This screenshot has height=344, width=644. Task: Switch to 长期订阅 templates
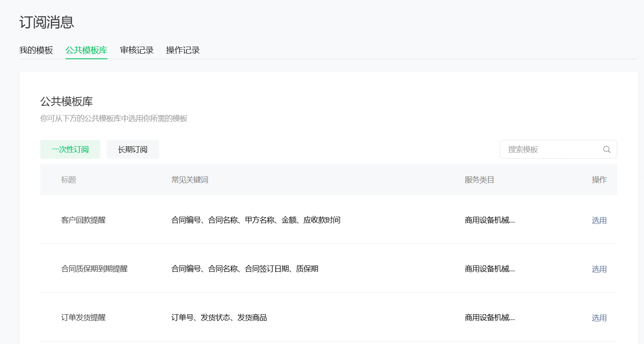pos(133,149)
